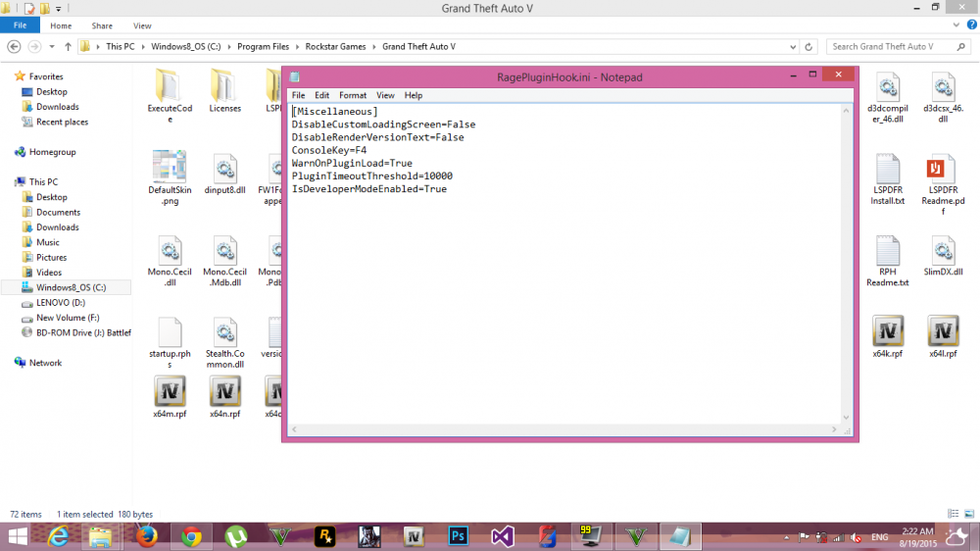Viewport: 980px width, 551px height.
Task: Switch to Explorer Share tab
Action: 102,25
